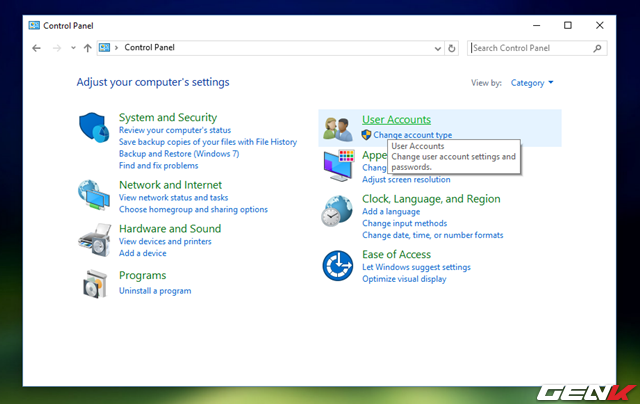Open the View by Category dropdown

532,83
